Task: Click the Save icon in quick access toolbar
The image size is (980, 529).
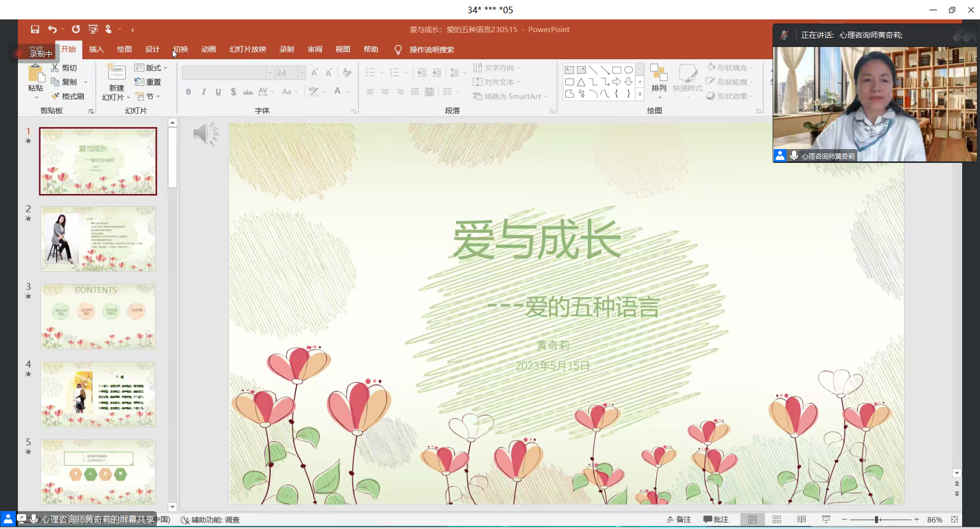Action: (x=35, y=29)
